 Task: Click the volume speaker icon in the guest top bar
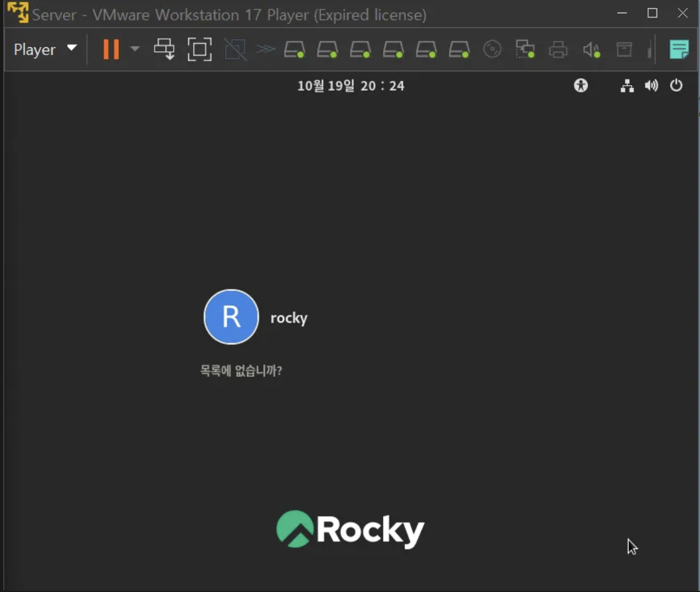pyautogui.click(x=652, y=85)
